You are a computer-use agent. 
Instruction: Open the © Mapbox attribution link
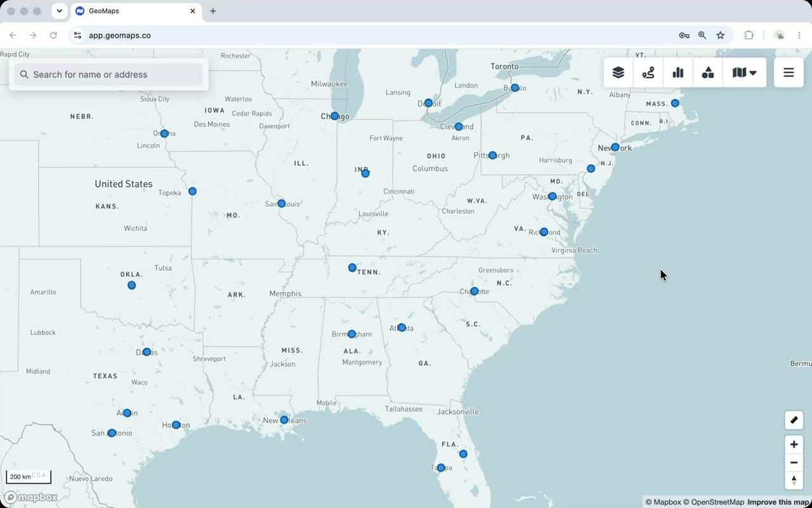663,502
